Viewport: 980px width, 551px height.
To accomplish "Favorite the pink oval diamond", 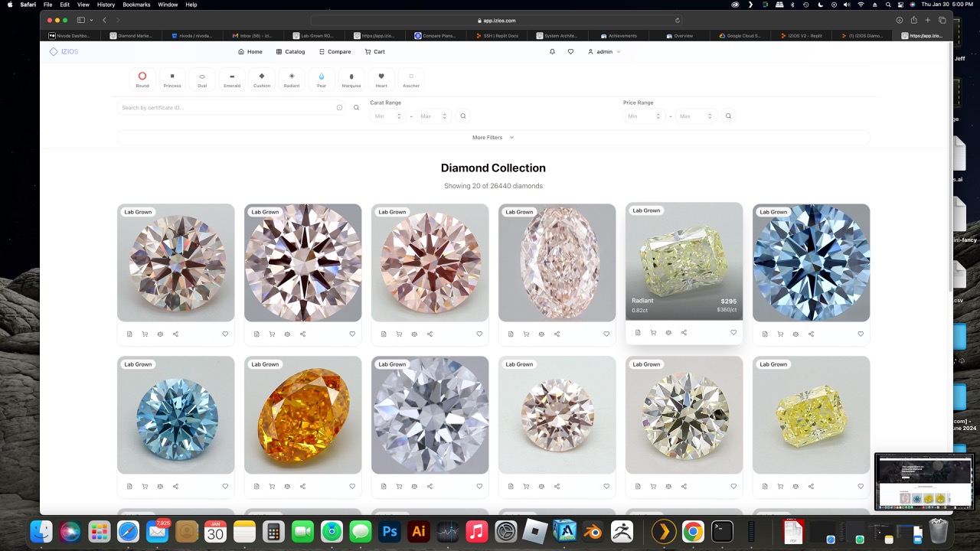I will [606, 334].
